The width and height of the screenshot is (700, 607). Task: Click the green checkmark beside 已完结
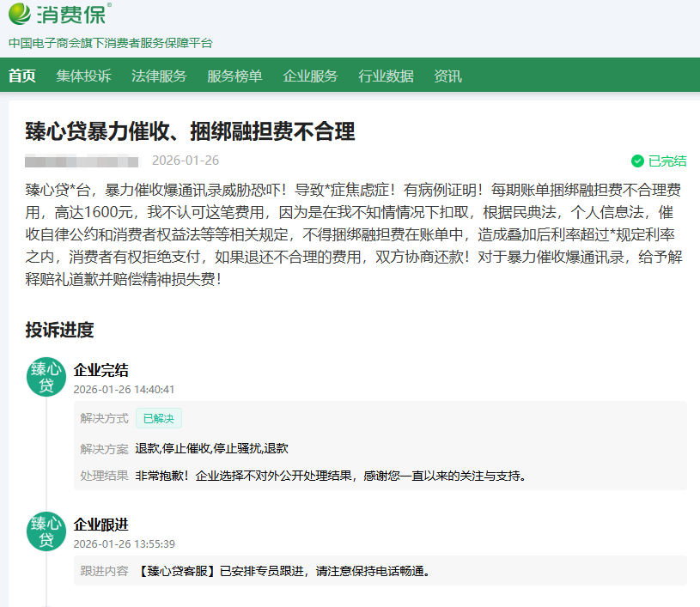click(x=637, y=161)
